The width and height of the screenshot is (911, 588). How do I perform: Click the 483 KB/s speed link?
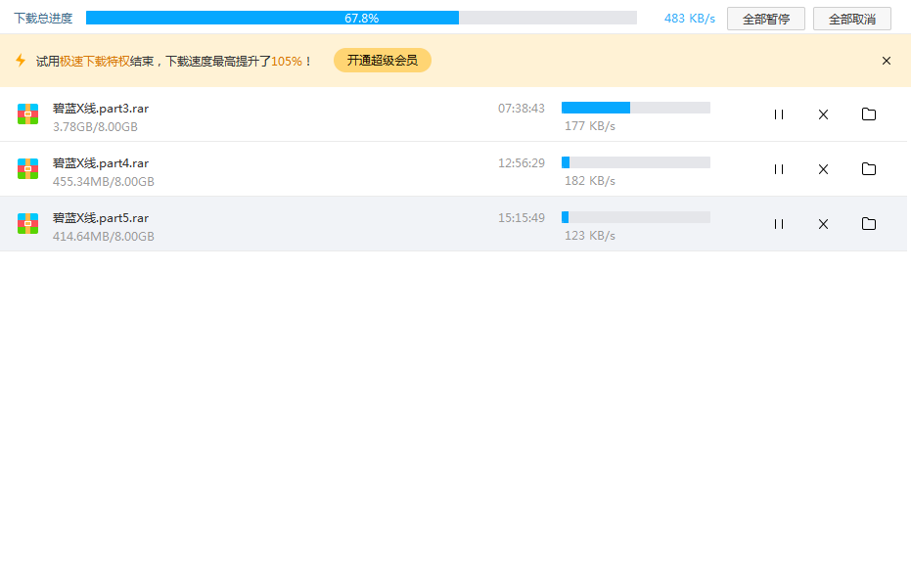pos(689,18)
